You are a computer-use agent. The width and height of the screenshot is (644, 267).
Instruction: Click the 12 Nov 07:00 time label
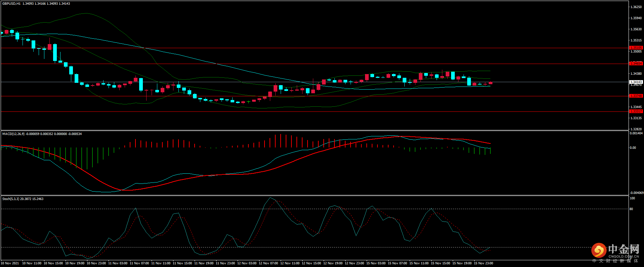(x=269, y=263)
